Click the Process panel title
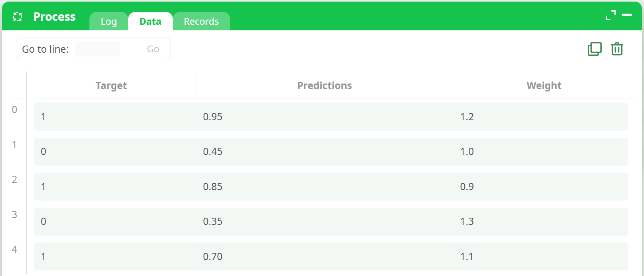Image resolution: width=644 pixels, height=276 pixels. (54, 17)
